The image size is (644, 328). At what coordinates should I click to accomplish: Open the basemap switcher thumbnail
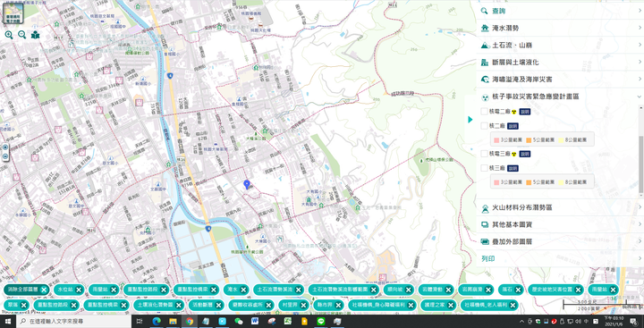pos(13,13)
